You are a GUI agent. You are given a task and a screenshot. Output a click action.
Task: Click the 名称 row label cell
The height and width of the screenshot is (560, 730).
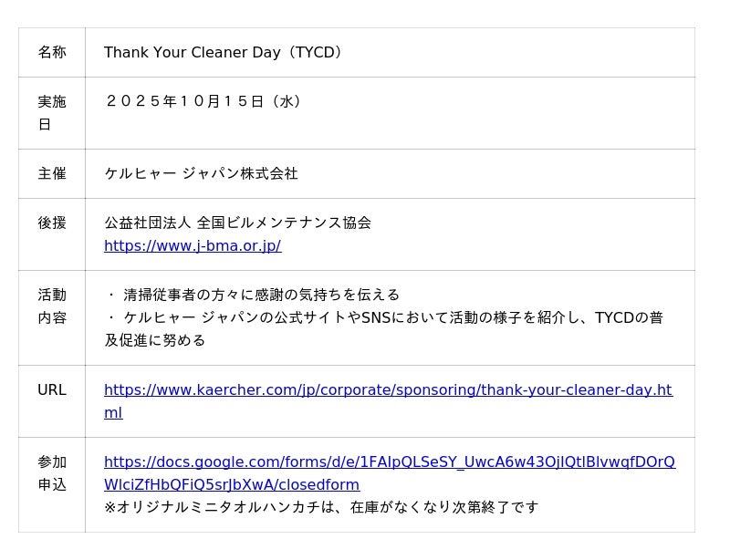(x=52, y=53)
